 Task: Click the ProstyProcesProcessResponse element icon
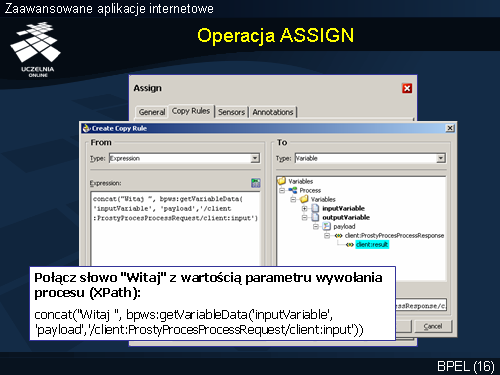(x=338, y=236)
